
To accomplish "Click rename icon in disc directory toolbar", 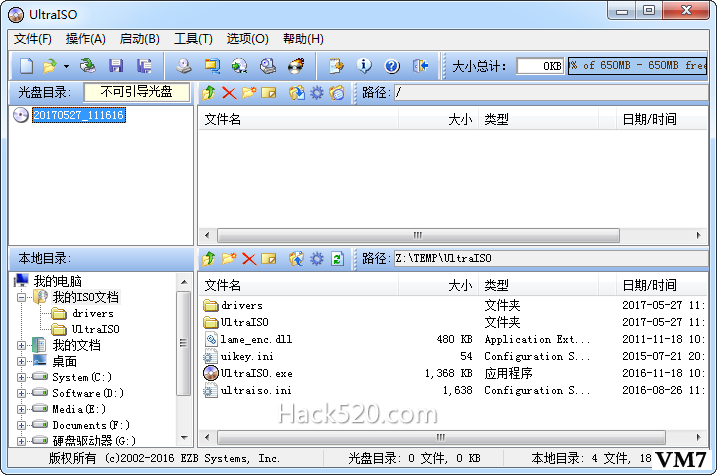I will tap(269, 93).
